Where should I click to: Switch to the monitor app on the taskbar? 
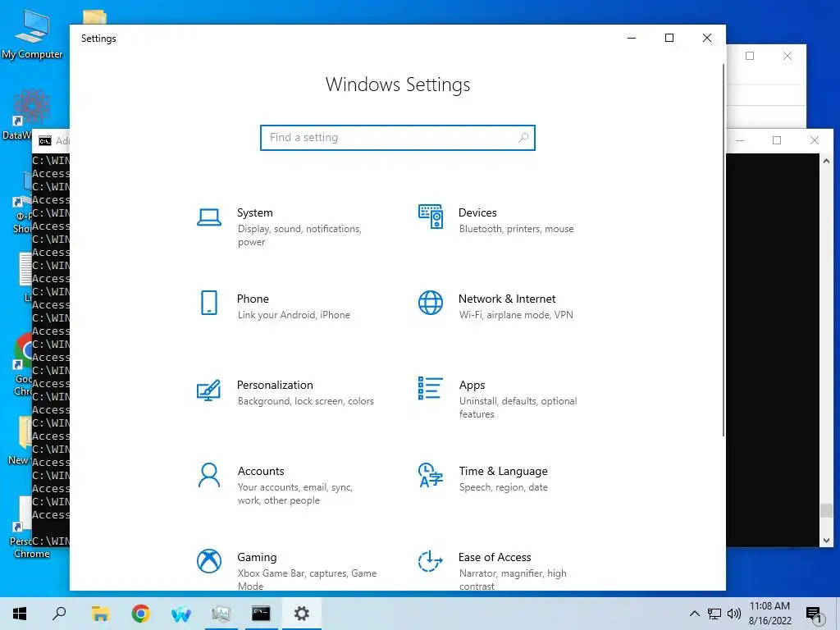221,614
